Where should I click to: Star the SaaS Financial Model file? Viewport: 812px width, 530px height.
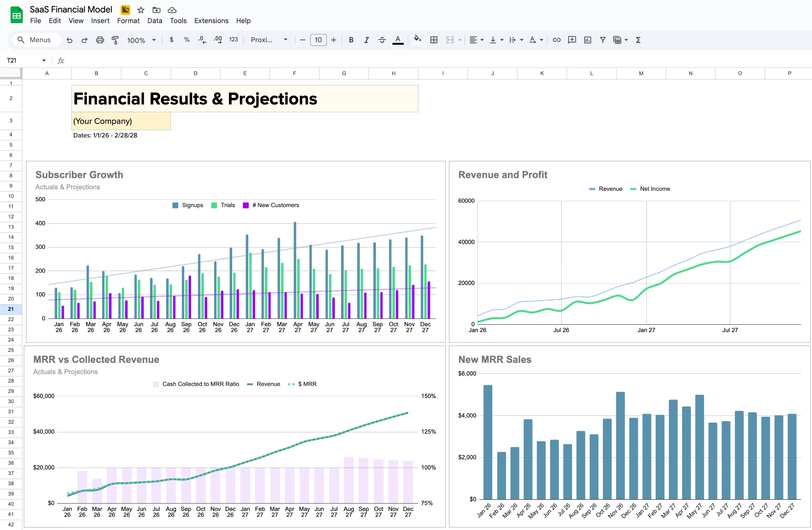(x=140, y=10)
